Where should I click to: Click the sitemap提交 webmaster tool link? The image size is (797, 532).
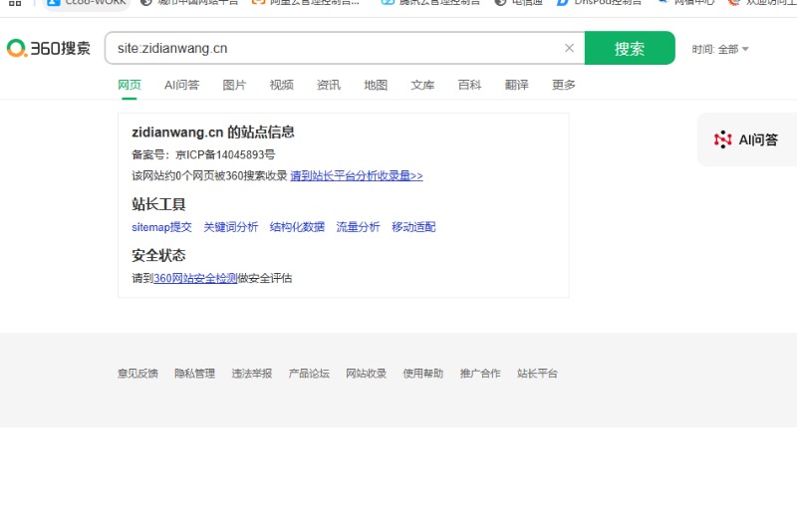[161, 227]
